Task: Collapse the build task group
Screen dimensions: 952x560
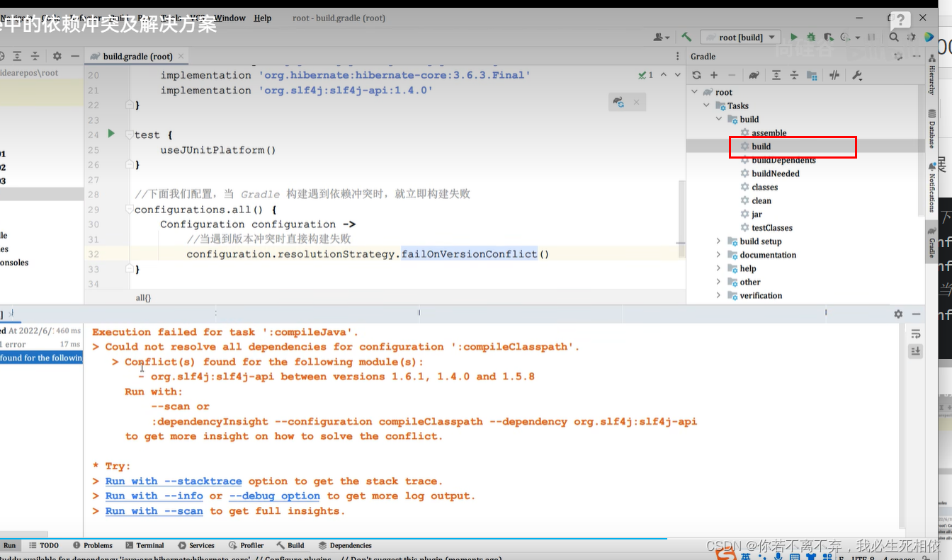Action: point(719,119)
